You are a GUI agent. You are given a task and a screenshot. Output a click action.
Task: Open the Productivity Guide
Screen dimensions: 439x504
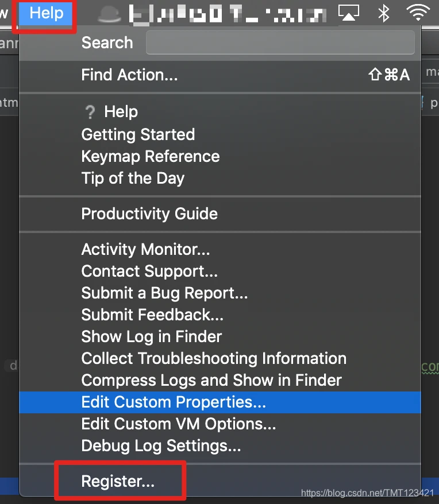[149, 214]
